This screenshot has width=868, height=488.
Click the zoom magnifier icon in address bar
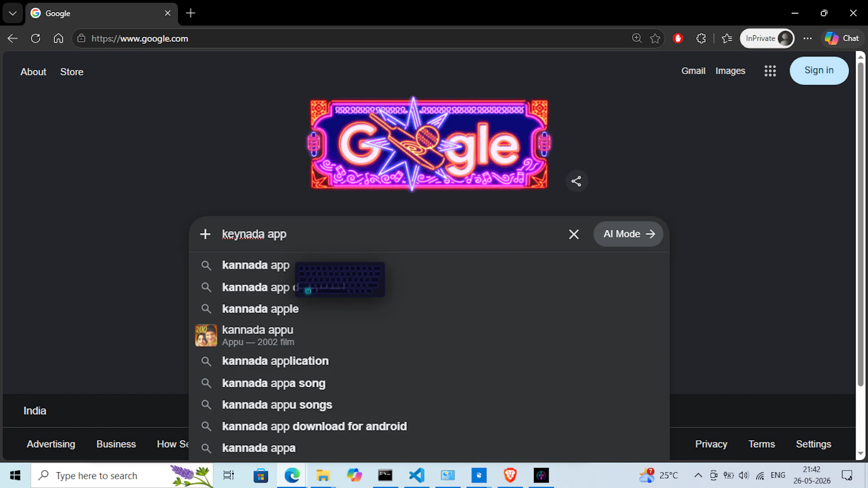coord(637,38)
